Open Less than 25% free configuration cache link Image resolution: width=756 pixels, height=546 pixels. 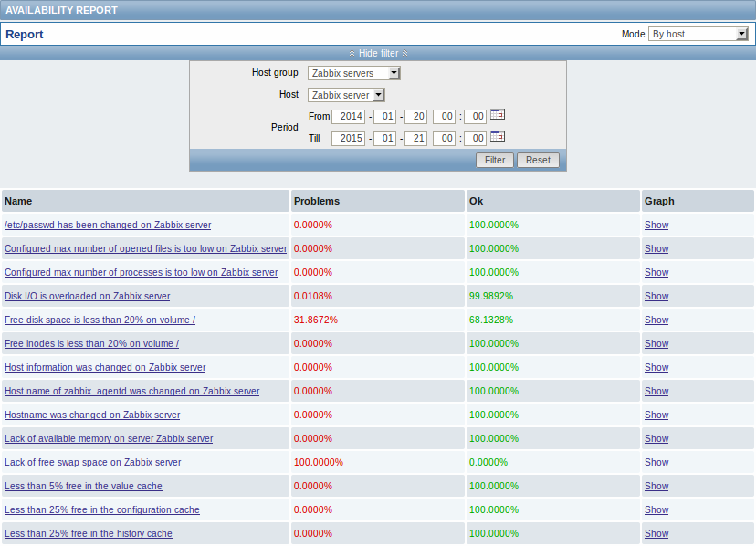pos(101,509)
